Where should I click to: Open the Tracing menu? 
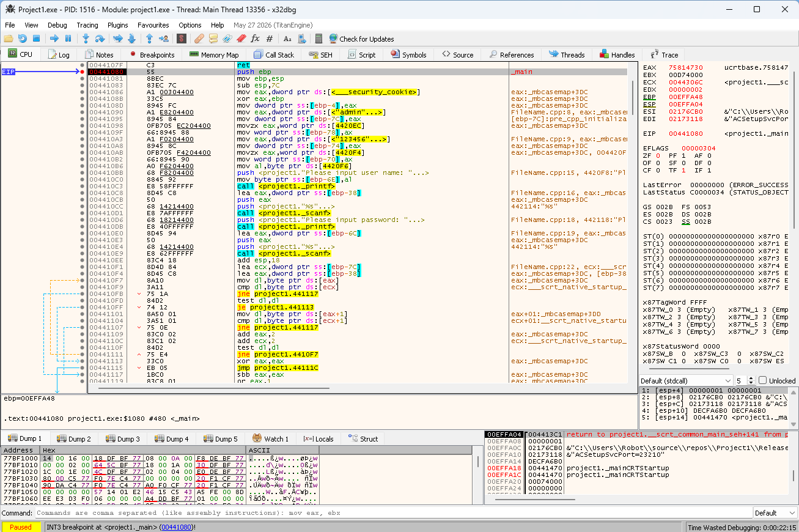(x=87, y=25)
